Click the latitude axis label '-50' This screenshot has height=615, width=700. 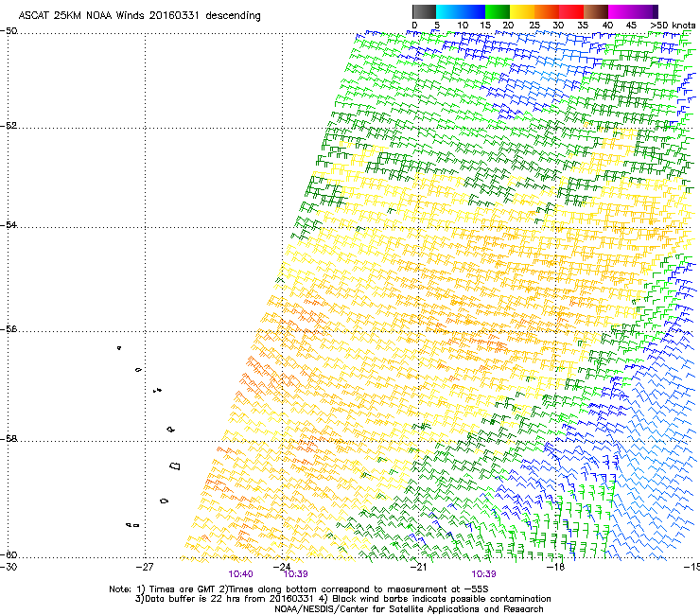point(9,31)
